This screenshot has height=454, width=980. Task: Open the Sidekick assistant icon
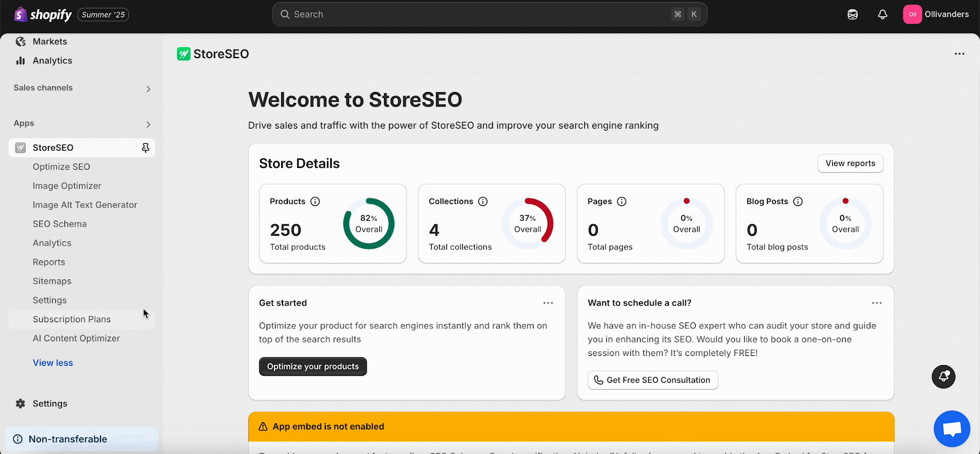coord(853,14)
